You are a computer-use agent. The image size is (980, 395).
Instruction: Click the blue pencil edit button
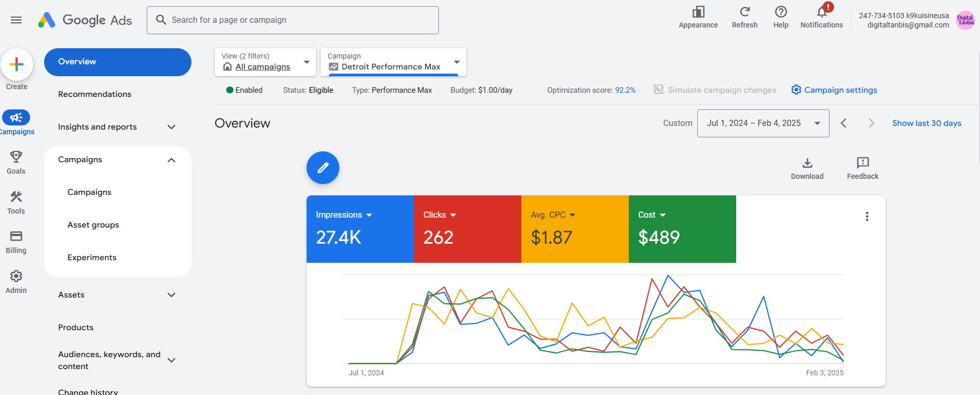323,168
